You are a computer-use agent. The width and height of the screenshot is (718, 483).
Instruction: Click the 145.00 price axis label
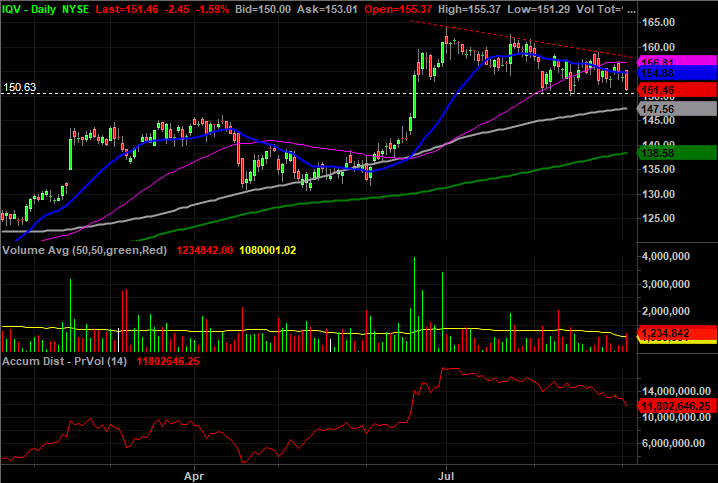(x=658, y=120)
